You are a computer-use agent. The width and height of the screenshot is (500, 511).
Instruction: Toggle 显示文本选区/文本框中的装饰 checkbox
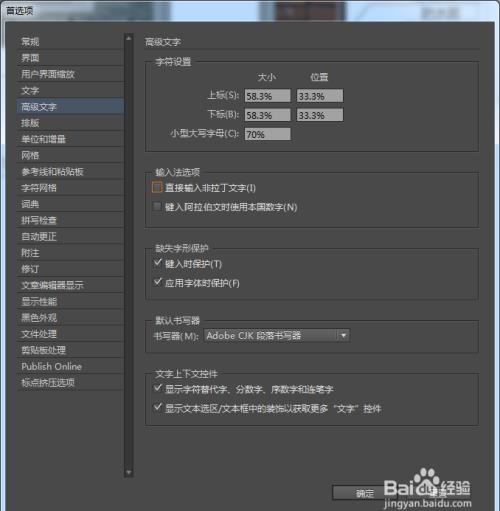click(x=158, y=407)
